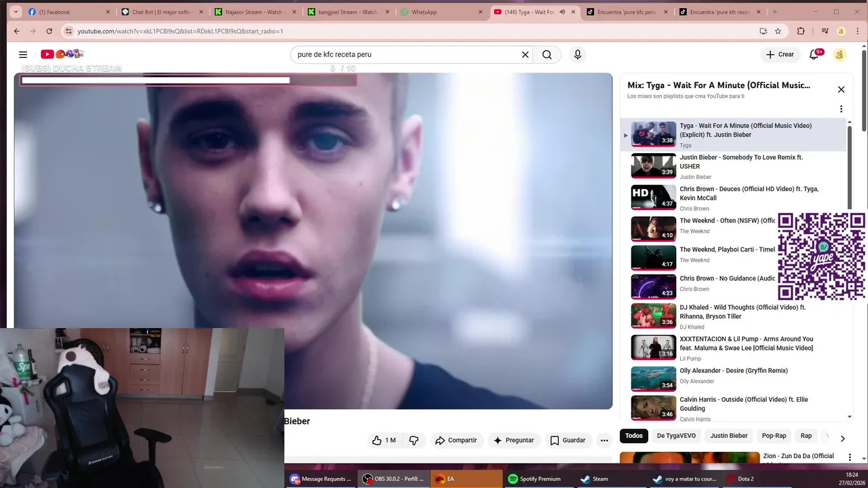Dislike the video with thumbs down

tap(414, 441)
